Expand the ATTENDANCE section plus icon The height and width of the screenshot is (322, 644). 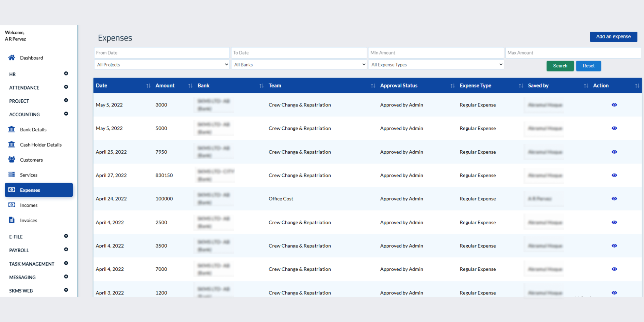[66, 87]
